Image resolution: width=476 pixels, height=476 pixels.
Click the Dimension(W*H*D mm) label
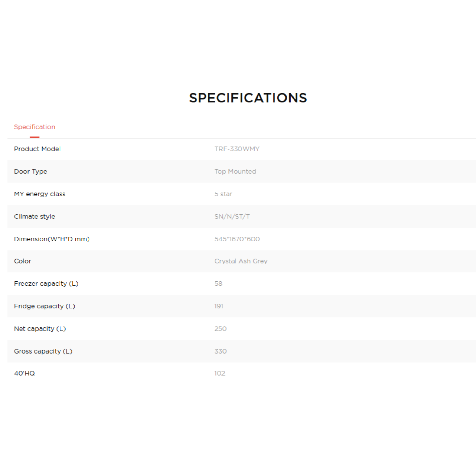[52, 239]
